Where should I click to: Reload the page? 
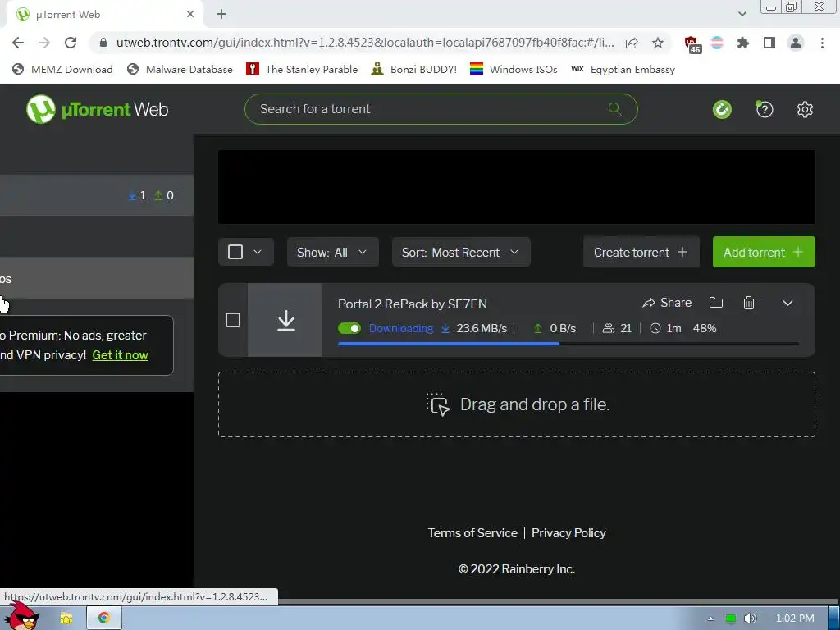pos(71,43)
